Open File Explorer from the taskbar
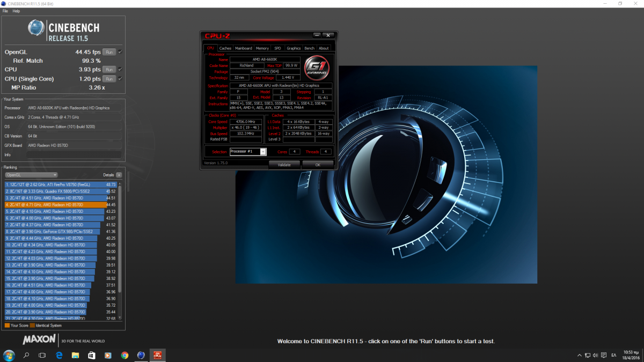 [x=75, y=355]
